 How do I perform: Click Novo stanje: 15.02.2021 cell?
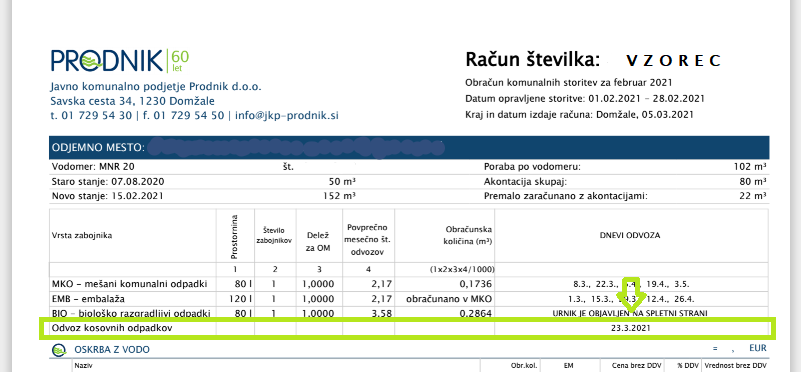109,196
